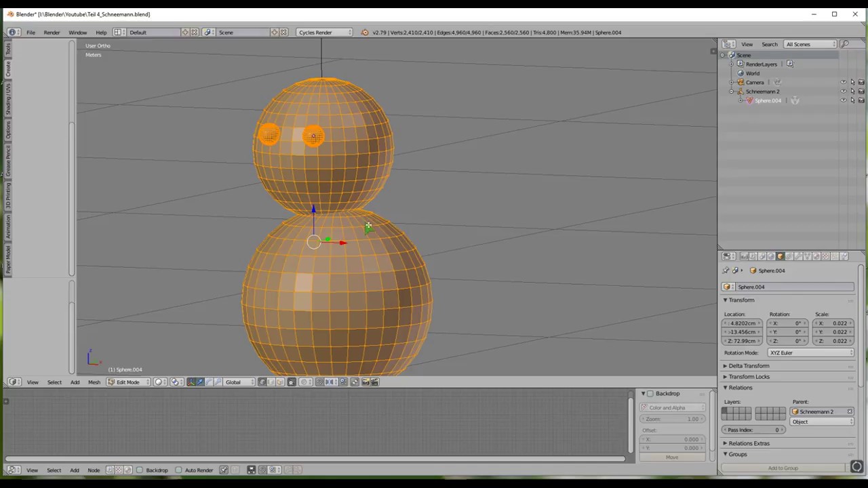Hide Camera in viewport via eye icon
Viewport: 868px width, 488px height.
(844, 83)
